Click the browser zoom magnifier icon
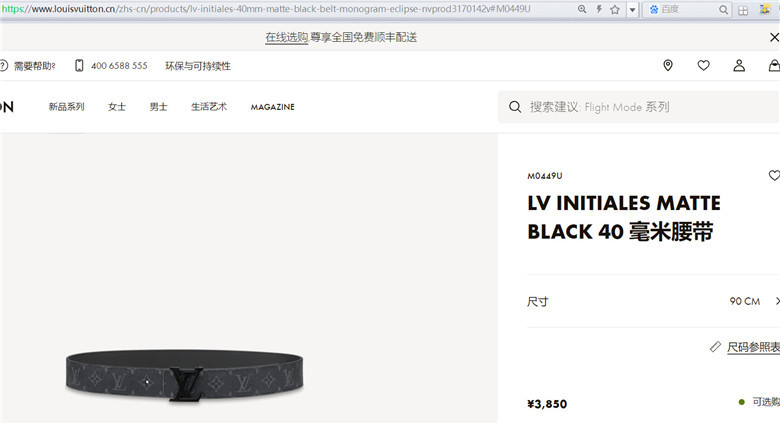The image size is (780, 424). 582,9
